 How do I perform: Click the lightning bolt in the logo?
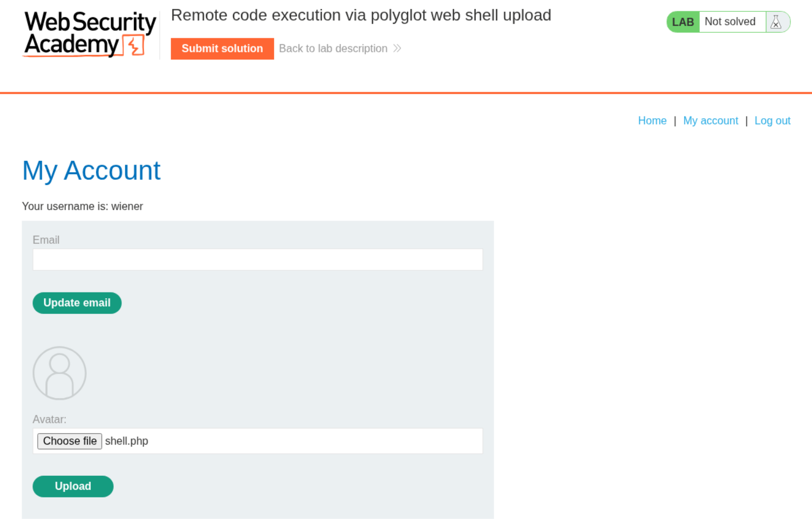point(134,46)
